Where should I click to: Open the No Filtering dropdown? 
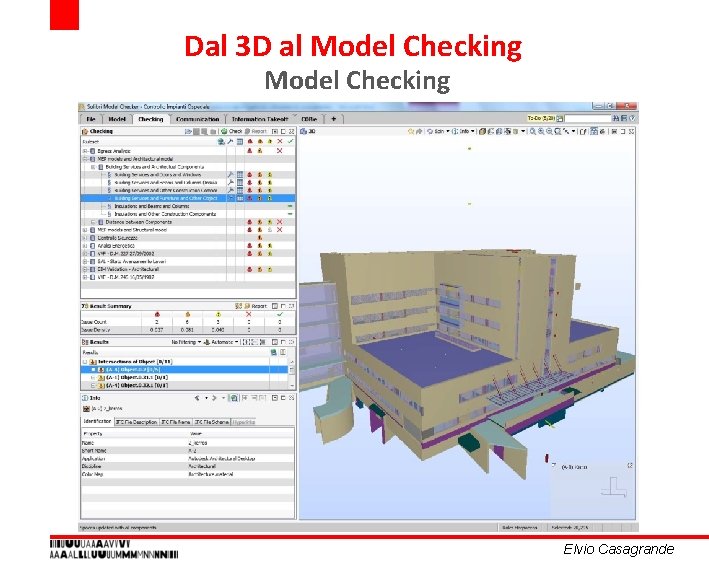(186, 342)
